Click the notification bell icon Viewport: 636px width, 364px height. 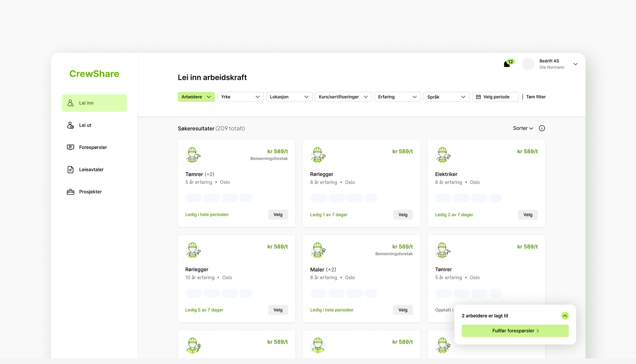coord(507,64)
